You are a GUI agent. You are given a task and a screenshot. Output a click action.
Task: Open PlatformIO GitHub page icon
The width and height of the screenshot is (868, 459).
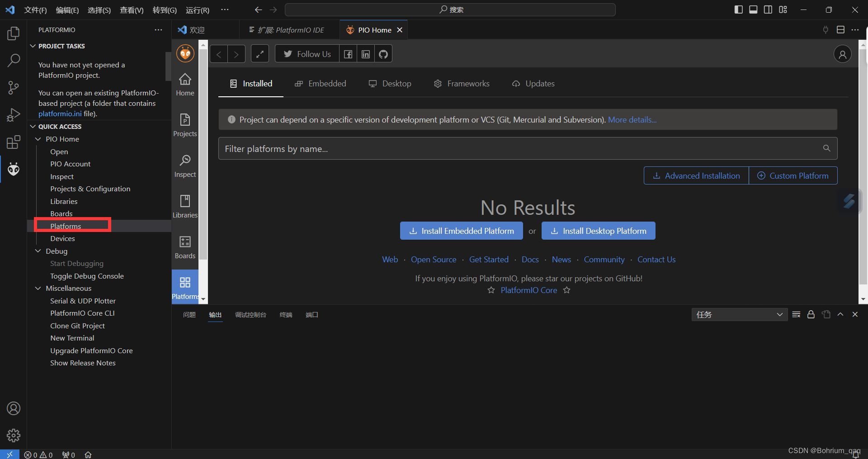[x=383, y=54]
